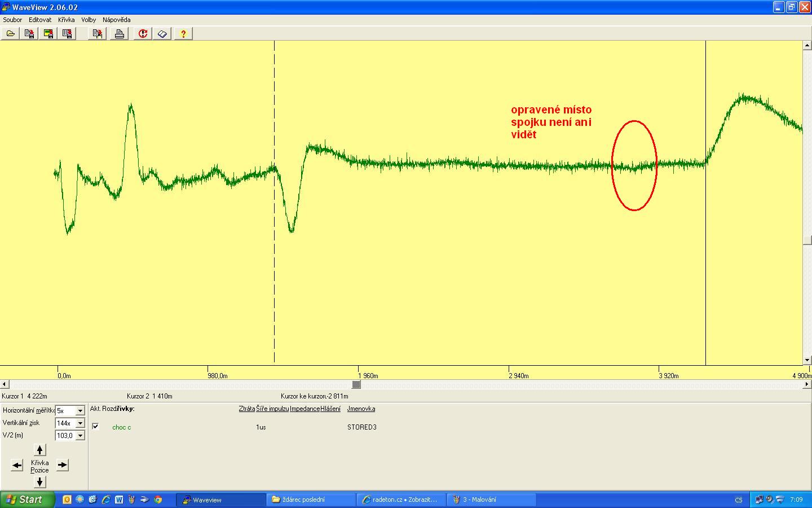Viewport: 812px width, 508px height.
Task: Launch Outlook from quick launch bar
Action: pos(67,500)
